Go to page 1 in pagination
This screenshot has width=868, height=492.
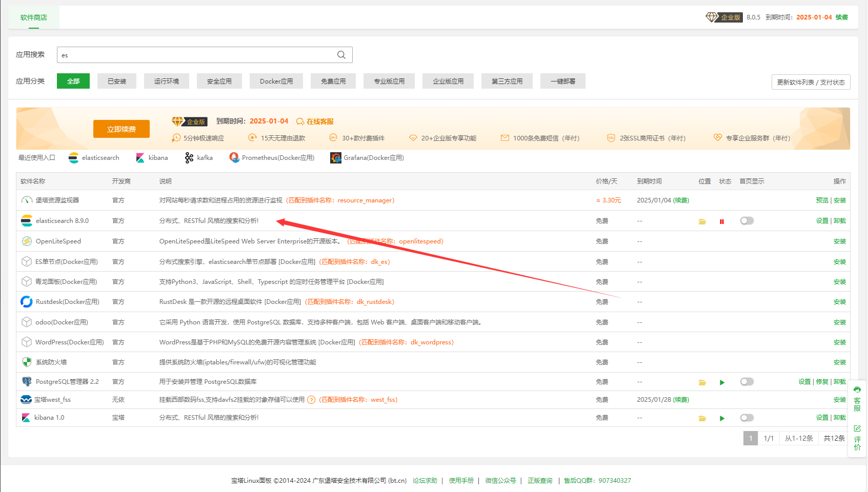[751, 438]
